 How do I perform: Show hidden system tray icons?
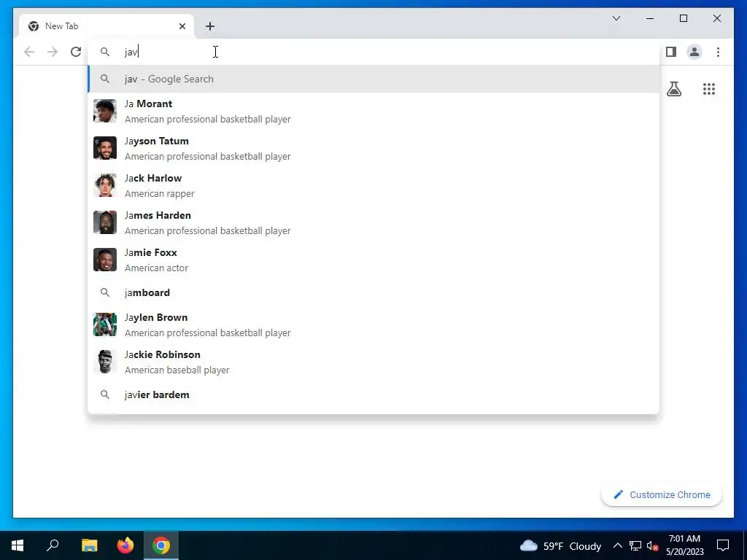pyautogui.click(x=617, y=545)
